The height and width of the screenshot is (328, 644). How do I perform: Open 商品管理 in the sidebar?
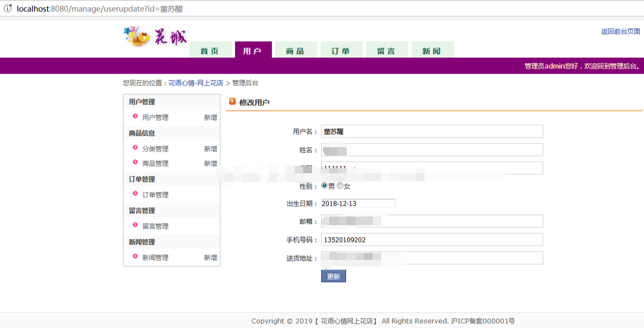coord(155,163)
